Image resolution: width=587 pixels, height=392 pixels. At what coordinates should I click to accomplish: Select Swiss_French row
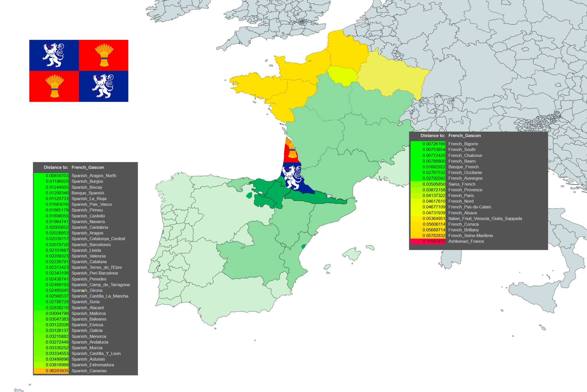479,184
